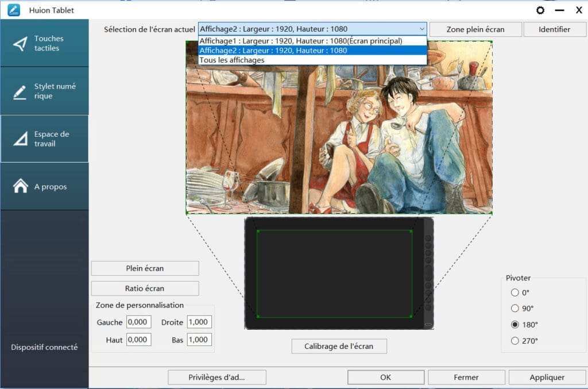This screenshot has height=389, width=588.
Task: Click Privilèges d'ad... button
Action: 216,378
